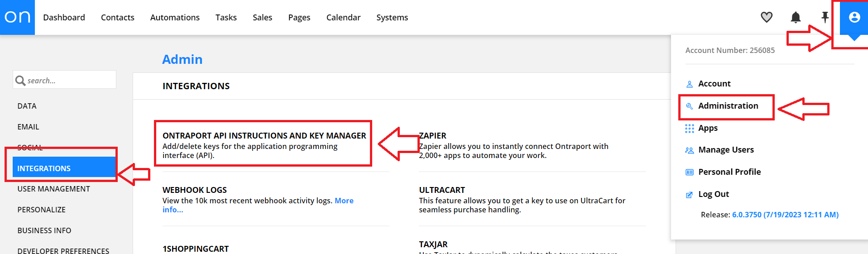The image size is (868, 254).
Task: Choose Administration from profile menu
Action: tap(728, 105)
